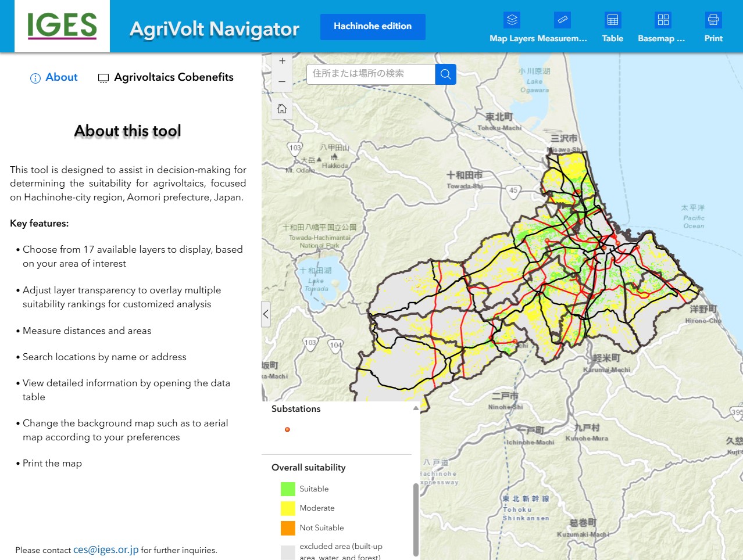Click the yellow Moderate legend swatch
The width and height of the screenshot is (743, 560).
click(x=288, y=508)
